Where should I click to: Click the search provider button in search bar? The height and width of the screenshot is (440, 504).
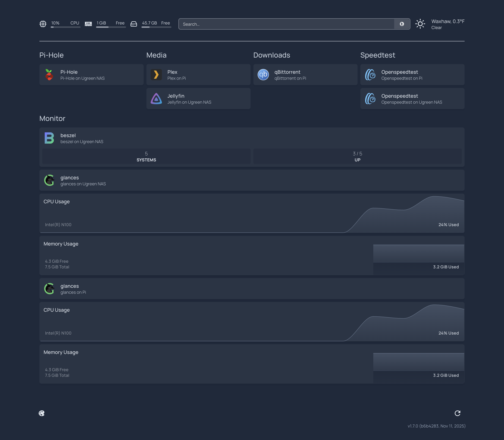click(402, 24)
